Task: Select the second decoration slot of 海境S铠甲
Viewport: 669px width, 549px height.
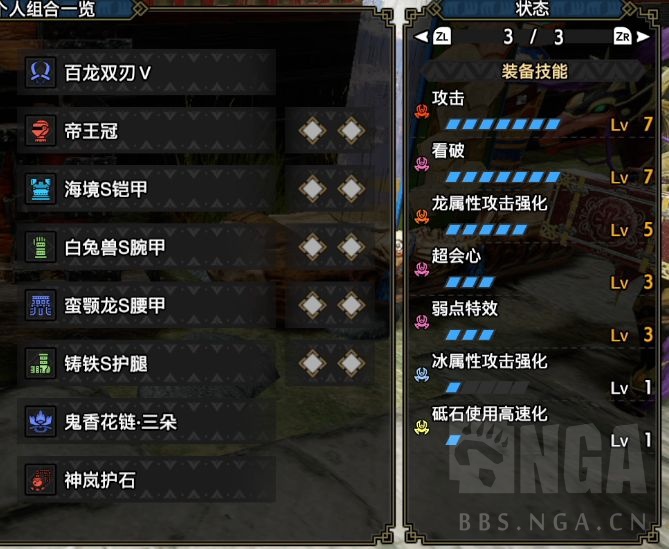Action: tap(351, 189)
